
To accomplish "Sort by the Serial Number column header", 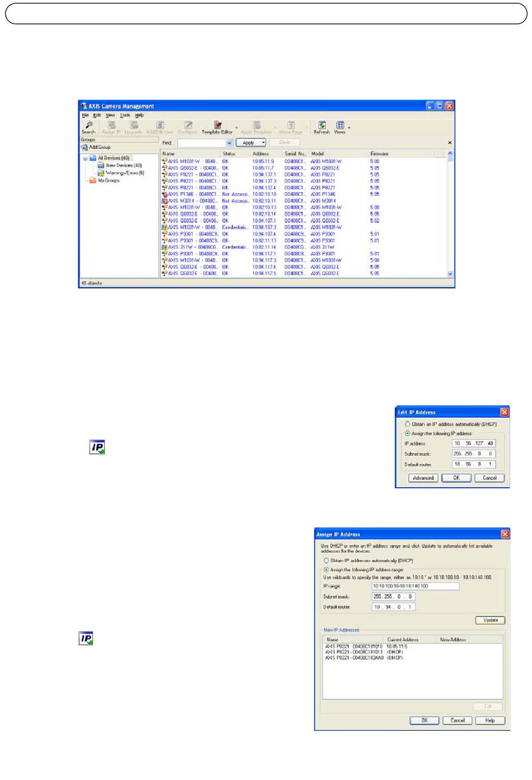I will tap(295, 153).
